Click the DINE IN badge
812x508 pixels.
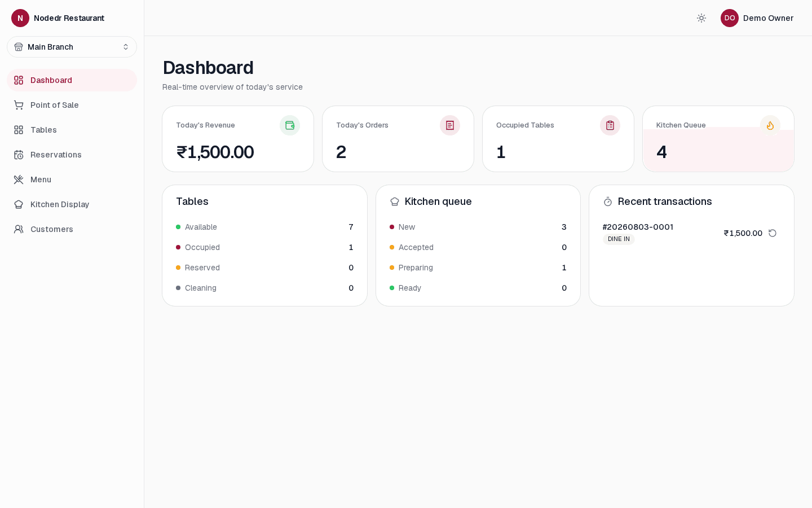coord(619,239)
